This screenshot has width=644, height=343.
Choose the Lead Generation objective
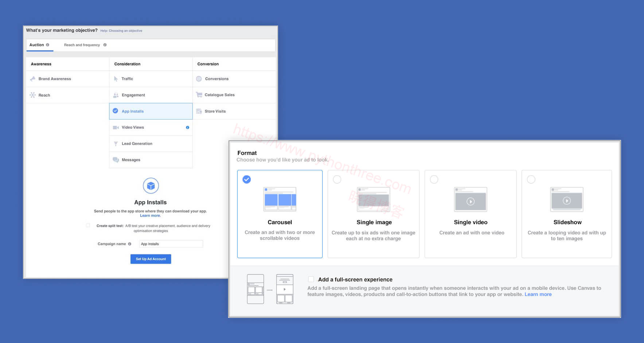click(151, 144)
